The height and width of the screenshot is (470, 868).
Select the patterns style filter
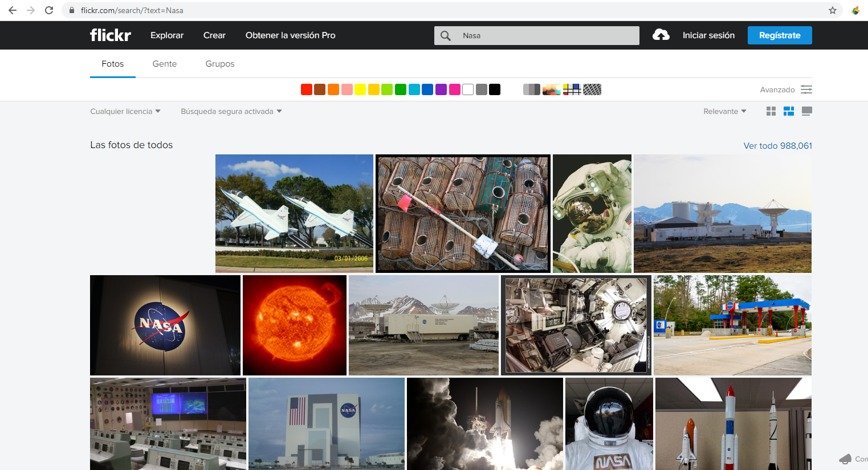point(592,89)
